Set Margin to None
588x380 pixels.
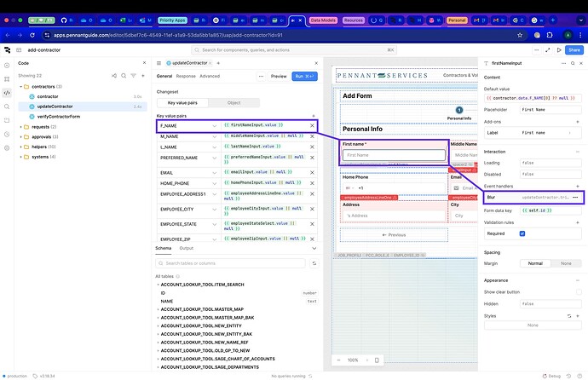pos(566,263)
